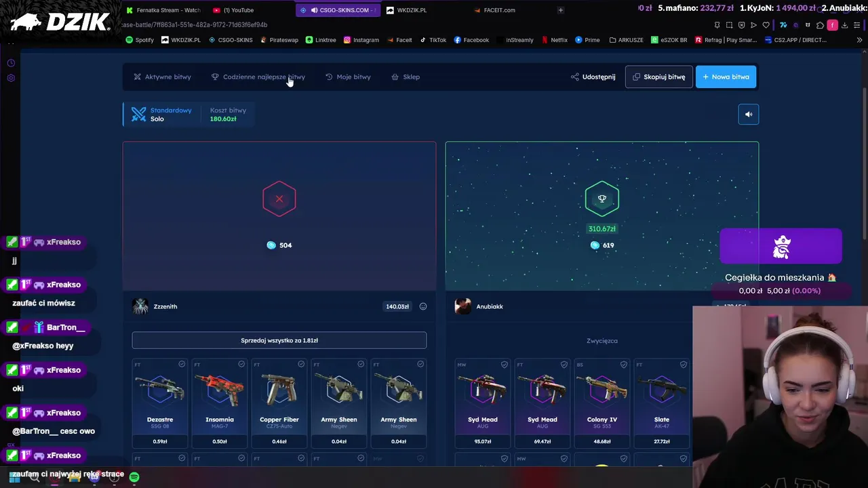Open the Netflix bookmark

pyautogui.click(x=555, y=40)
